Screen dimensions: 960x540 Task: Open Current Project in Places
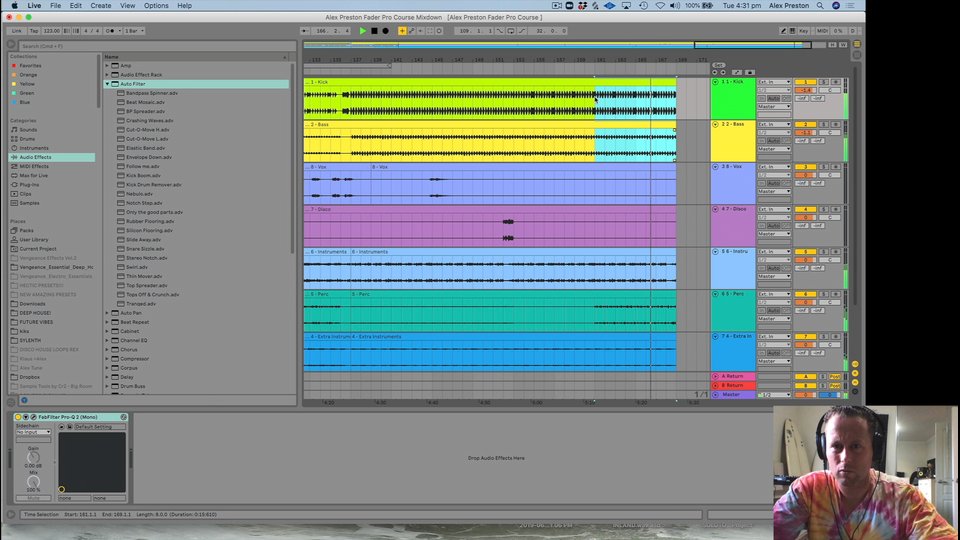pos(37,249)
